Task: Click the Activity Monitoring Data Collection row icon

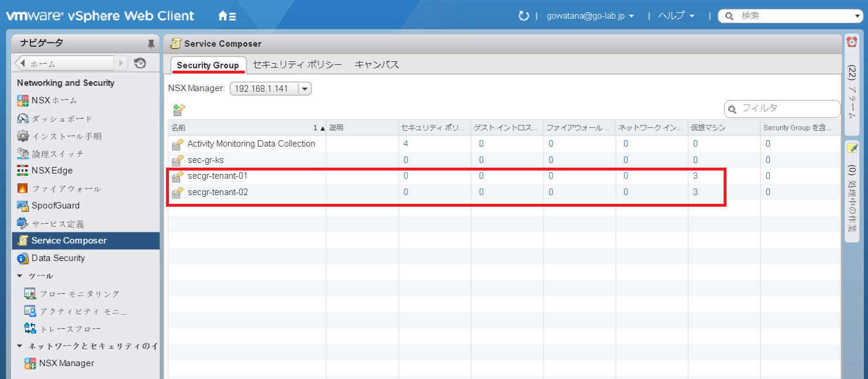Action: [x=178, y=144]
